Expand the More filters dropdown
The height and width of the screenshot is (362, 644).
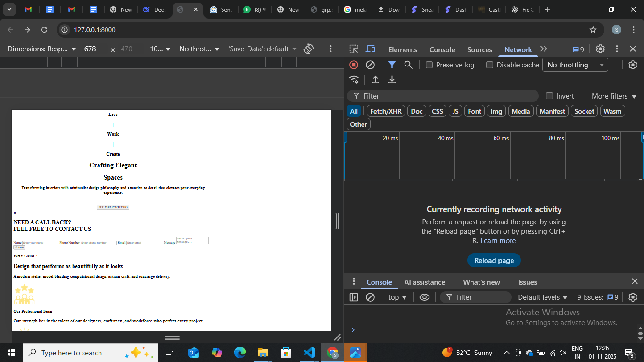[614, 96]
